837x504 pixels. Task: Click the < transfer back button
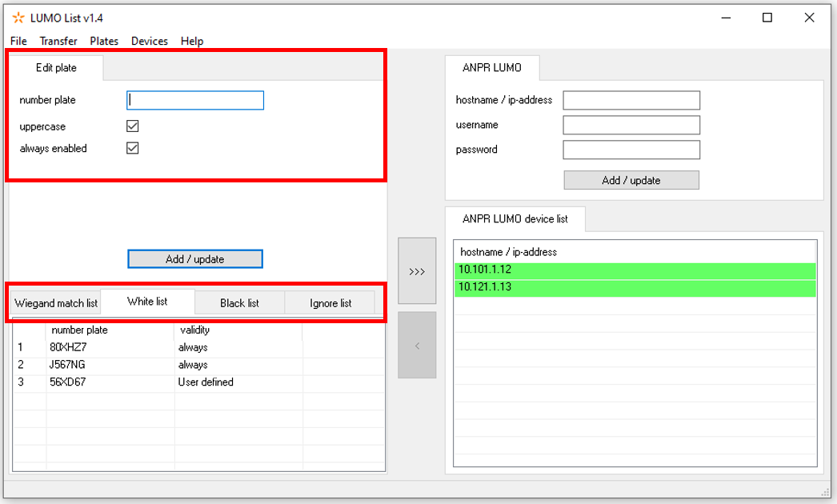[417, 346]
